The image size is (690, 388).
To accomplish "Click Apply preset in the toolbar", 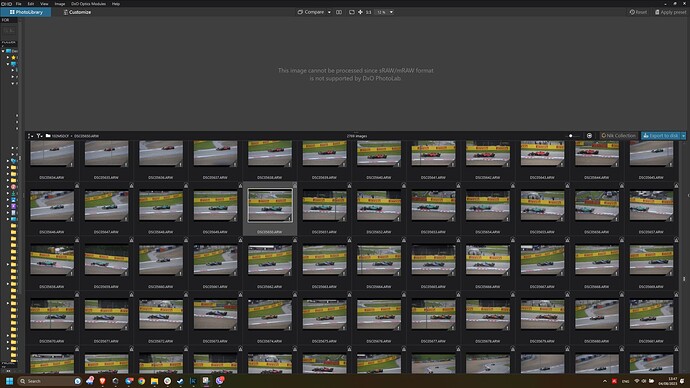I will click(671, 12).
